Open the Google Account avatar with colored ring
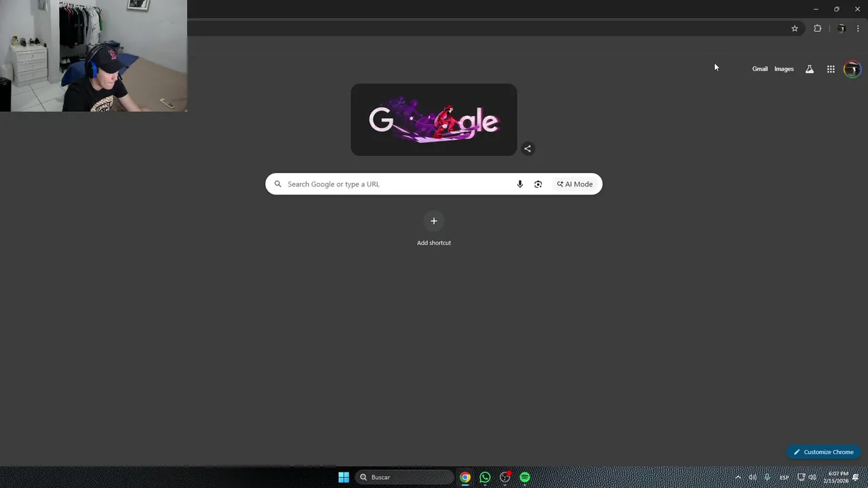868x488 pixels. pyautogui.click(x=852, y=69)
